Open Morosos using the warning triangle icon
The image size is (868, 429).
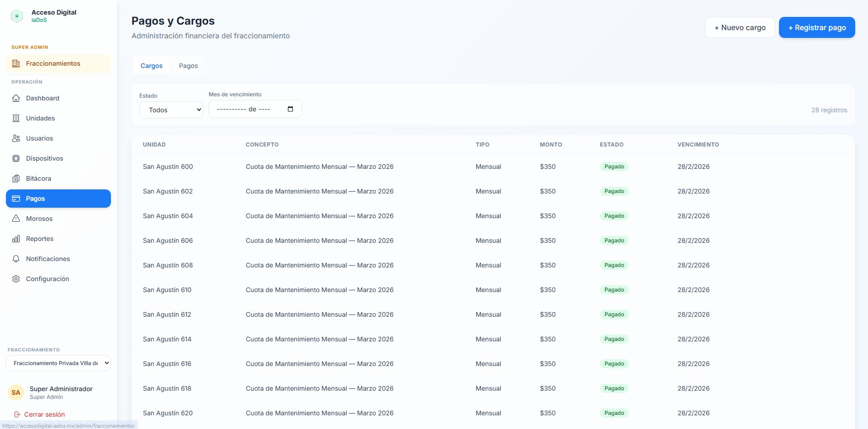[x=16, y=219]
